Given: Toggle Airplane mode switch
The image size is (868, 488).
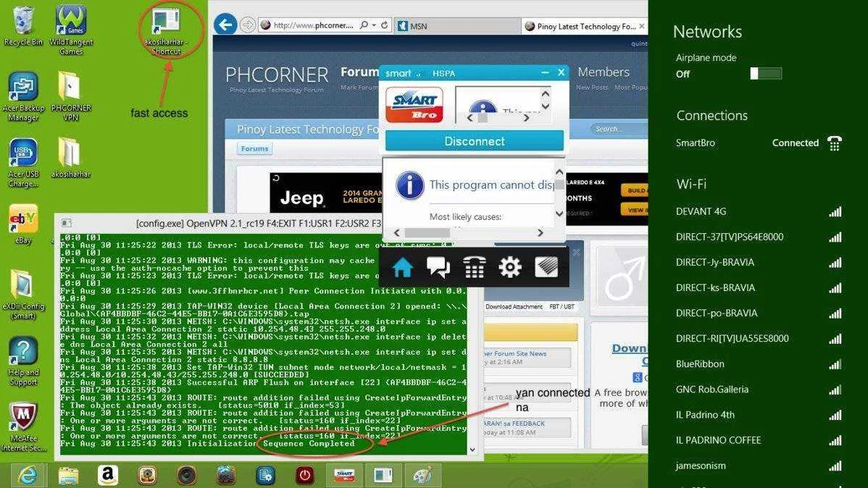Looking at the screenshot, I should (x=766, y=74).
